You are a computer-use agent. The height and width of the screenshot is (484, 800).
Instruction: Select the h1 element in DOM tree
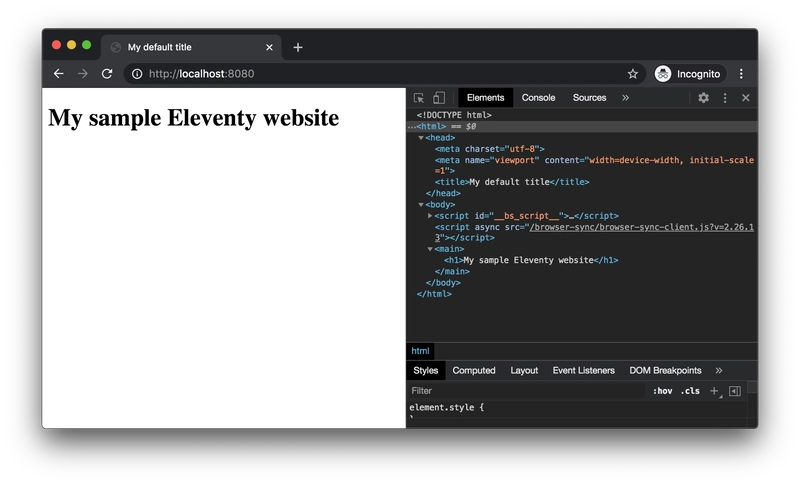531,260
